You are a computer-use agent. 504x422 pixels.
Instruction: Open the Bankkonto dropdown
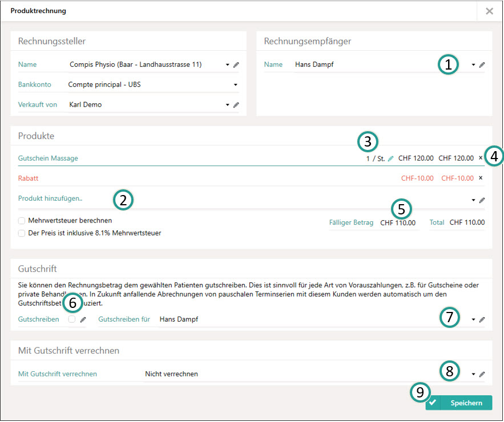point(236,85)
